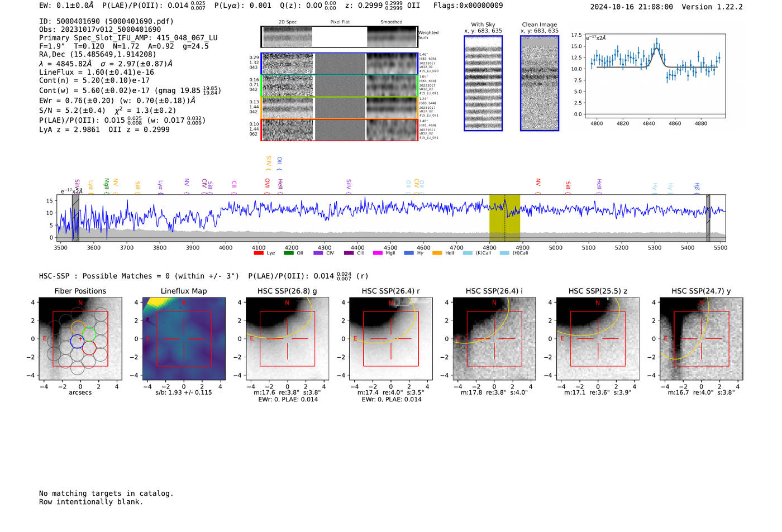The width and height of the screenshot is (782, 532).
Task: Click the red OVI line label
Action: point(267,186)
